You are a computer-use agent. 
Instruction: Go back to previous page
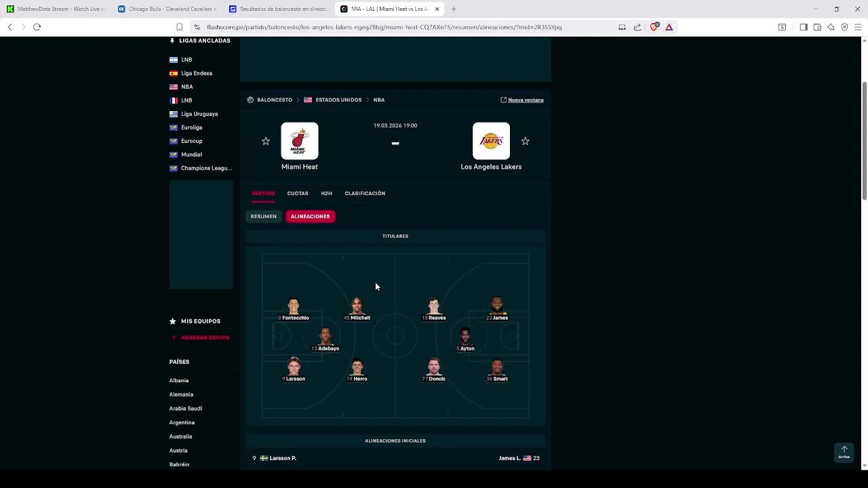9,27
